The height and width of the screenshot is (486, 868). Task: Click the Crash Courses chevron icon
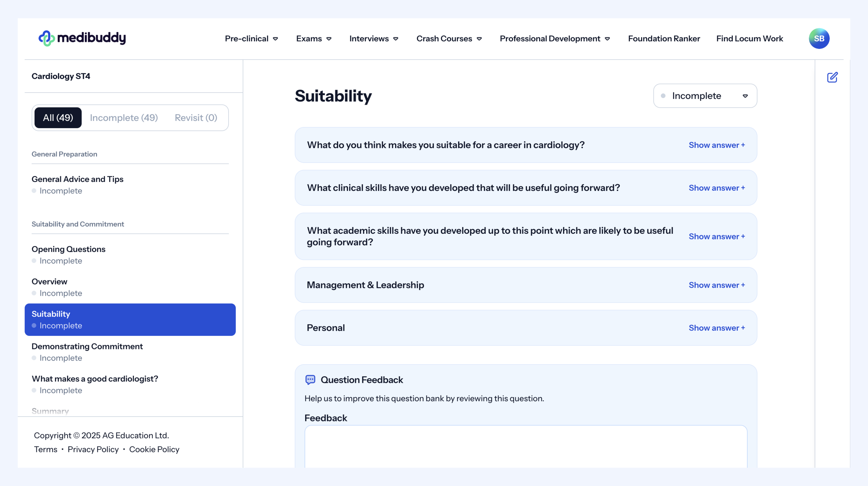479,39
